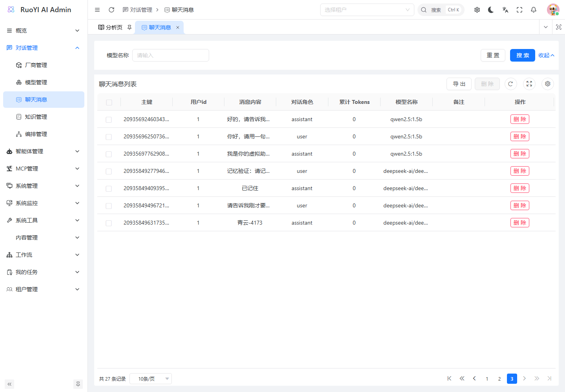Image resolution: width=565 pixels, height=392 pixels.
Task: Toggle the sidebar hamburger menu icon
Action: (x=97, y=10)
